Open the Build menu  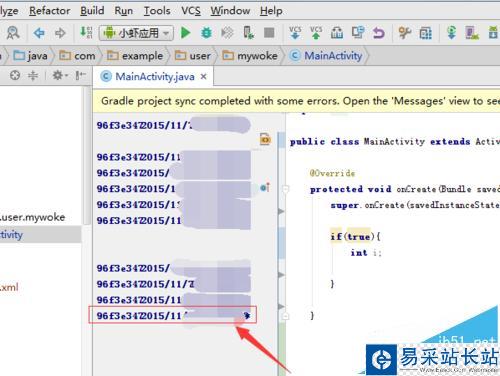point(92,11)
